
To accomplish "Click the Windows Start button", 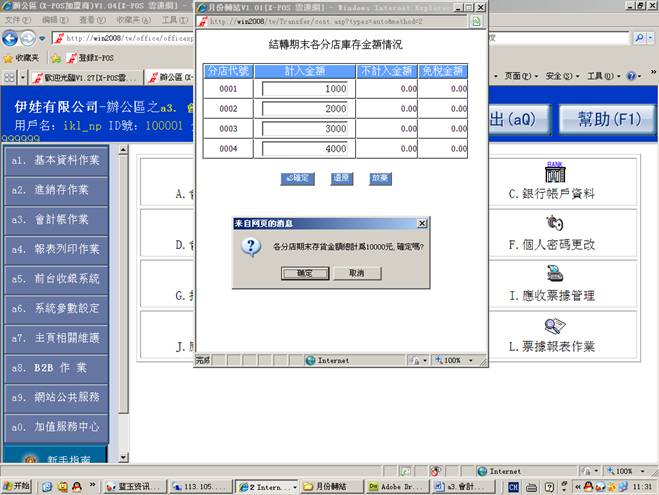I will pyautogui.click(x=17, y=486).
